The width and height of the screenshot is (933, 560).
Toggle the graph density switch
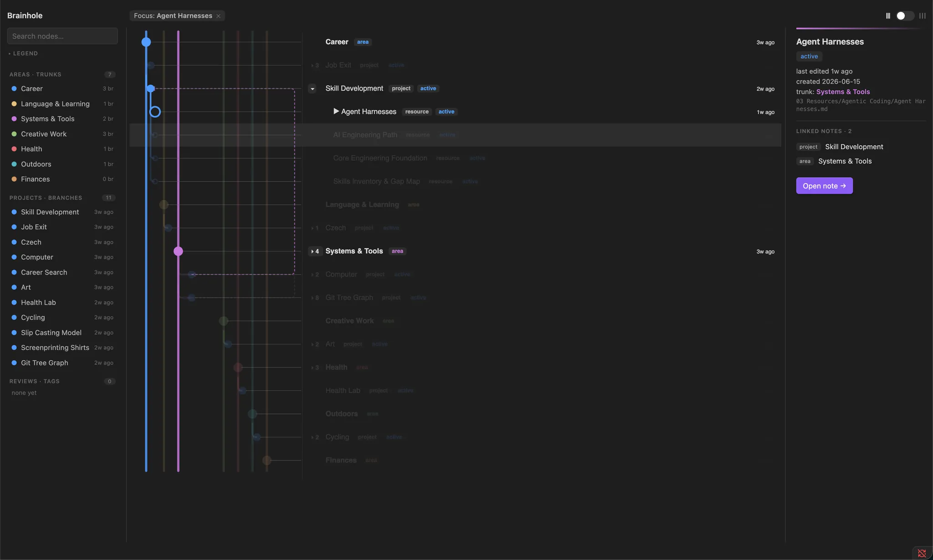tap(904, 16)
